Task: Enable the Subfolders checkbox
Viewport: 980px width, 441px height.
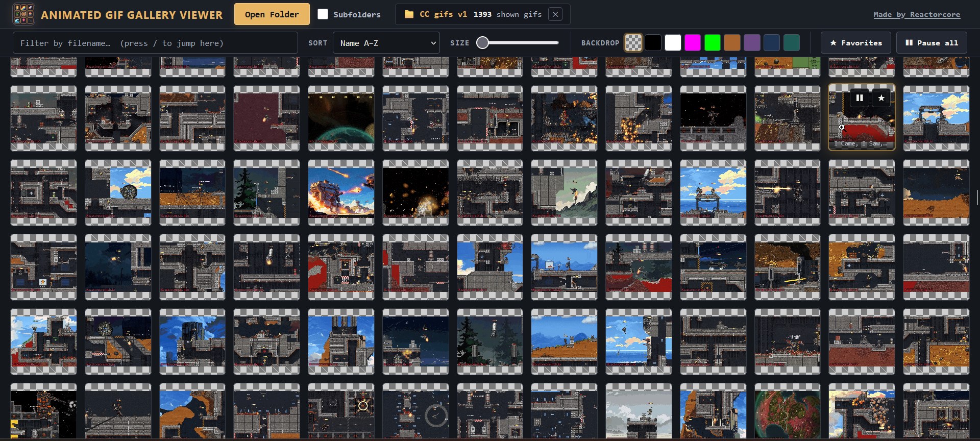Action: click(323, 14)
